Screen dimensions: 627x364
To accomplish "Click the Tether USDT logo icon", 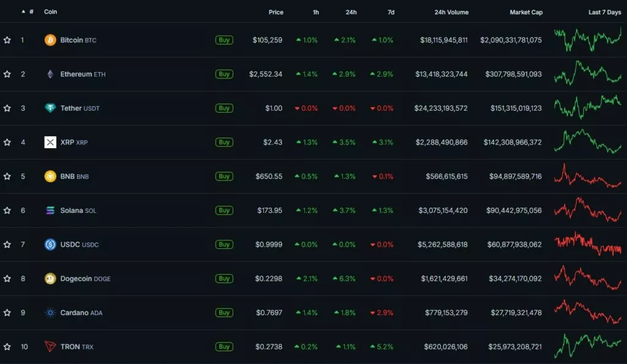I will (50, 108).
